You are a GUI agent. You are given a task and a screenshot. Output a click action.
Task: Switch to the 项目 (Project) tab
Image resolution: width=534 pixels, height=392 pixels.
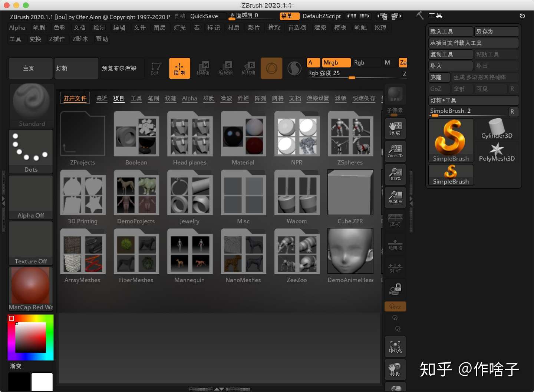(119, 99)
